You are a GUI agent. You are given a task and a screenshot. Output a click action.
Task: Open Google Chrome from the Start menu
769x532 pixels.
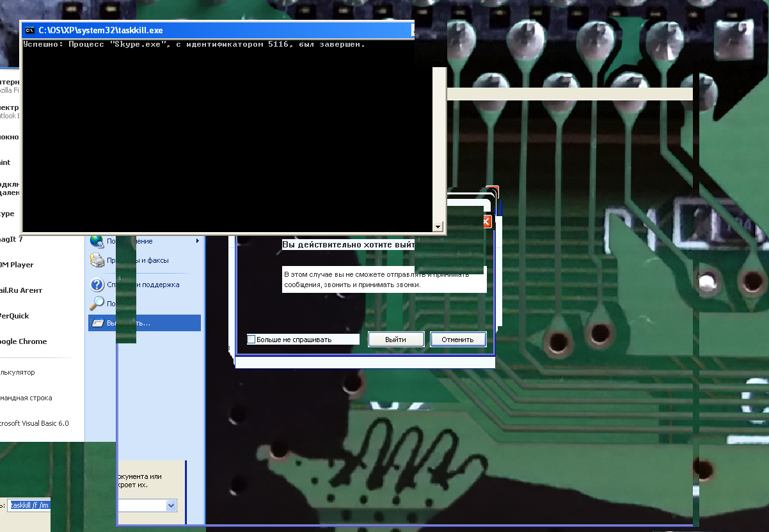(24, 341)
